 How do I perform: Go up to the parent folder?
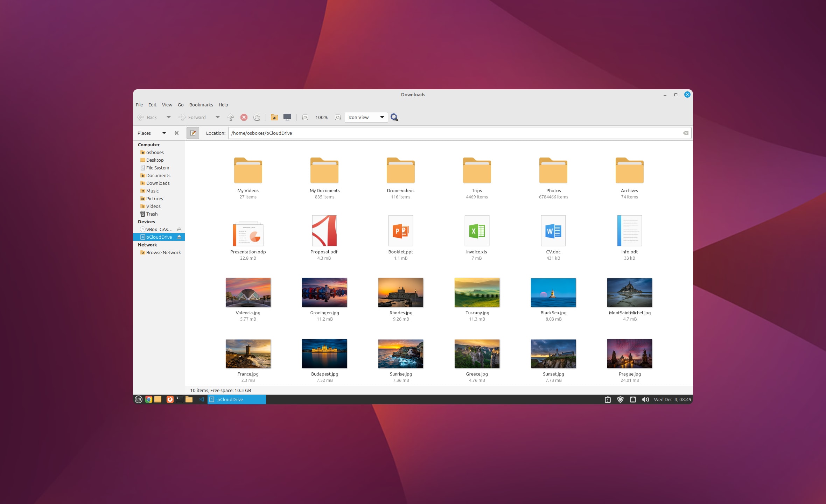[x=230, y=117]
